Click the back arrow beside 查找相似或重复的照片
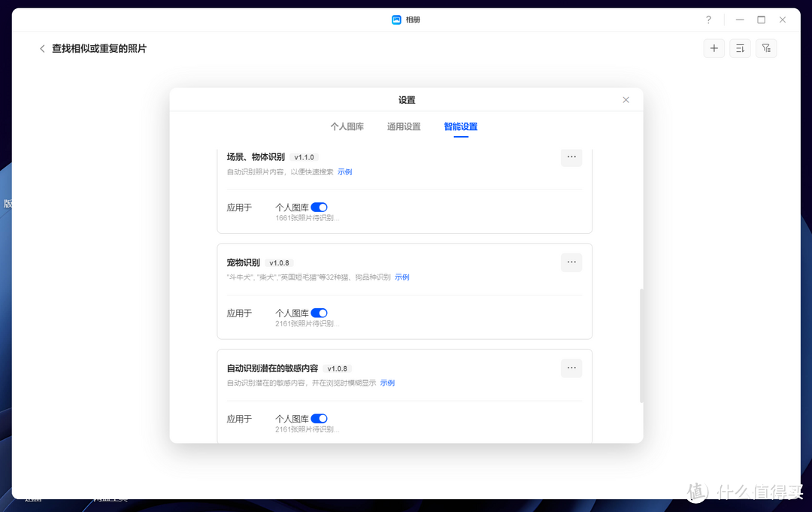This screenshot has width=812, height=512. 42,48
